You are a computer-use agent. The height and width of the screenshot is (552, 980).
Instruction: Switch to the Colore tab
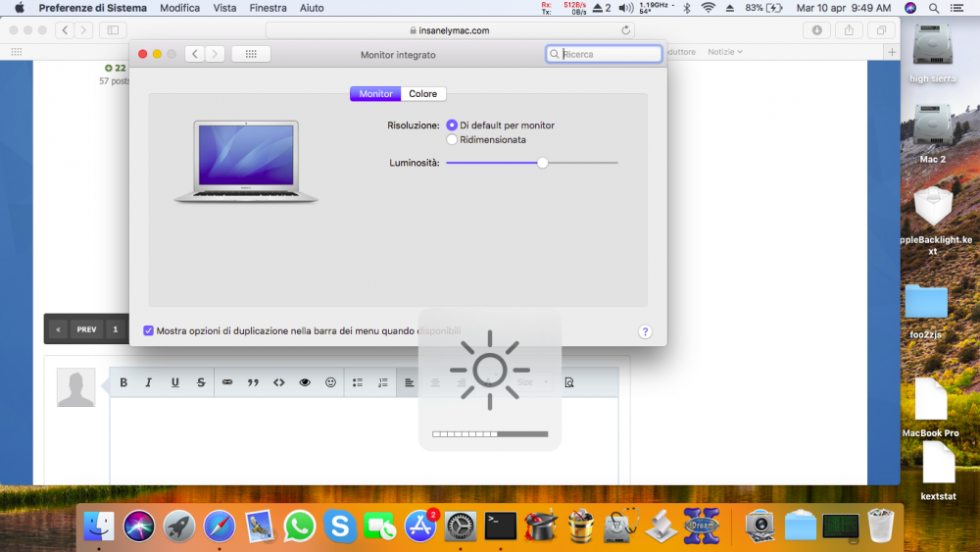(423, 94)
